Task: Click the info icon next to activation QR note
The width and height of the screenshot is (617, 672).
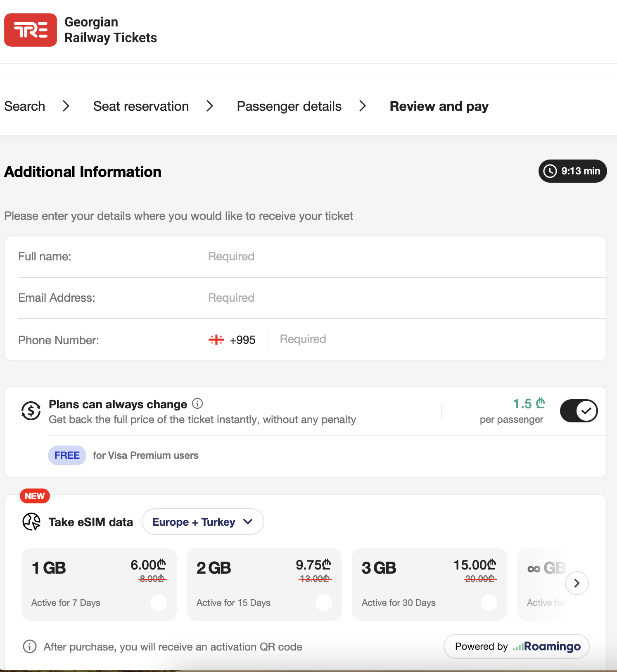Action: tap(29, 646)
